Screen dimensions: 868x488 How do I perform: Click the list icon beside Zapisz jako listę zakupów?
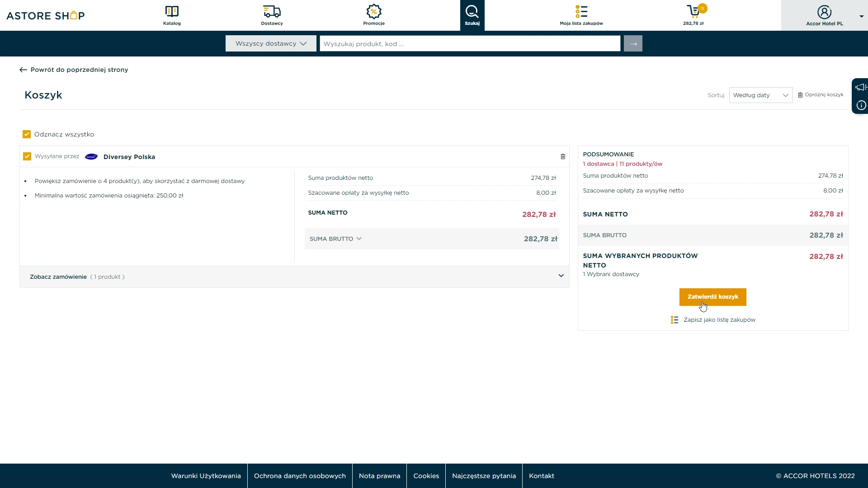tap(675, 320)
